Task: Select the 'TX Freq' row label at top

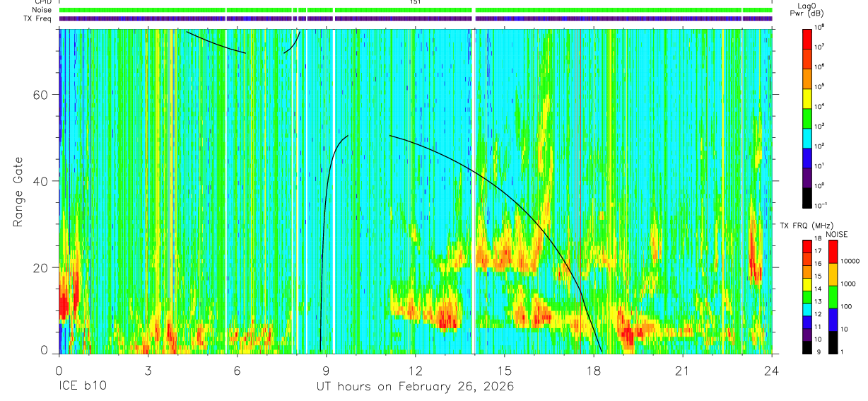Action: click(39, 19)
